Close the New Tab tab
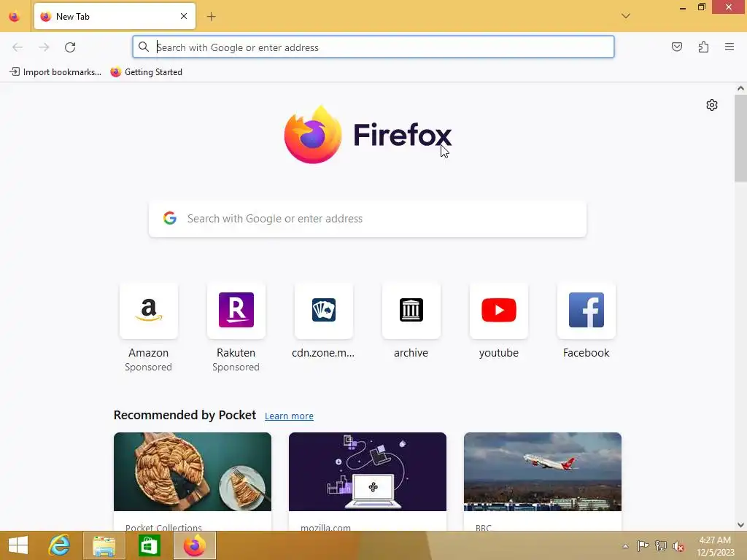This screenshot has height=560, width=747. (184, 16)
